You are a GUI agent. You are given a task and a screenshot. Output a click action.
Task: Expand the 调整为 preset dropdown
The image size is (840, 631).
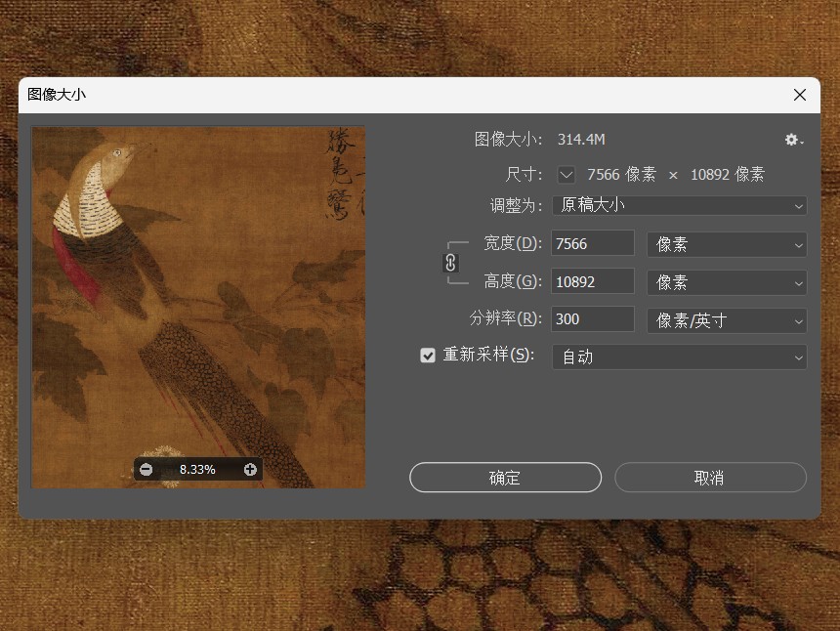(x=679, y=206)
